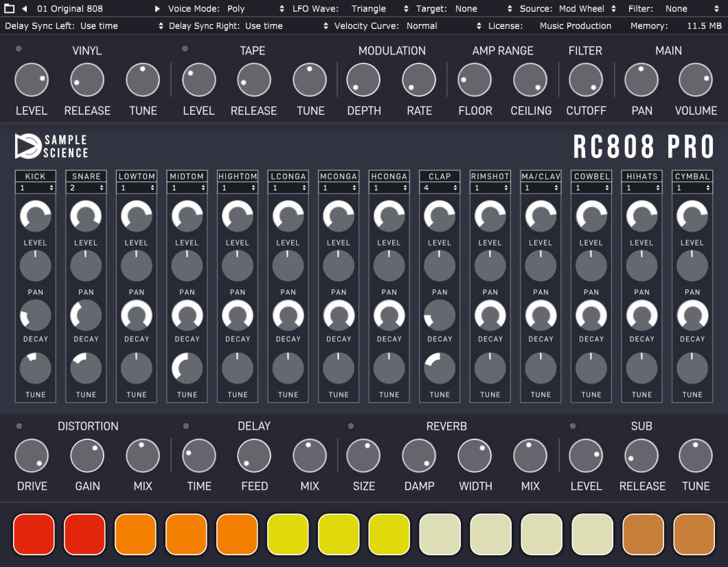Trigger the brown CYMBAL drum pad

point(694,534)
